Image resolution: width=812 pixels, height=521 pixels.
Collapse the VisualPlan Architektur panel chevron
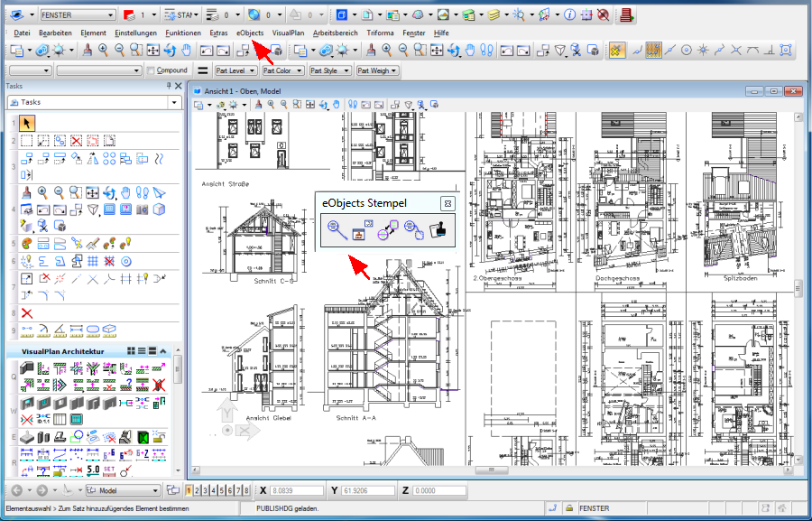pos(163,351)
